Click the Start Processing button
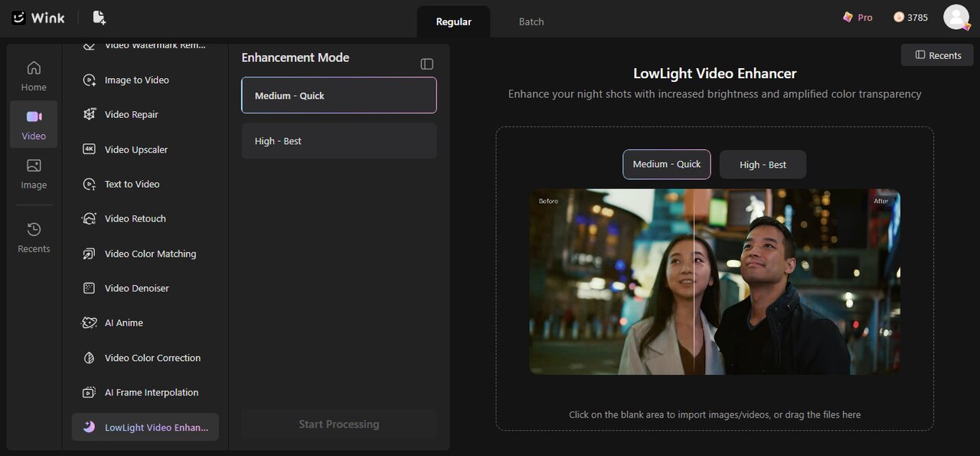Screen dimensions: 980x456 [x=339, y=424]
